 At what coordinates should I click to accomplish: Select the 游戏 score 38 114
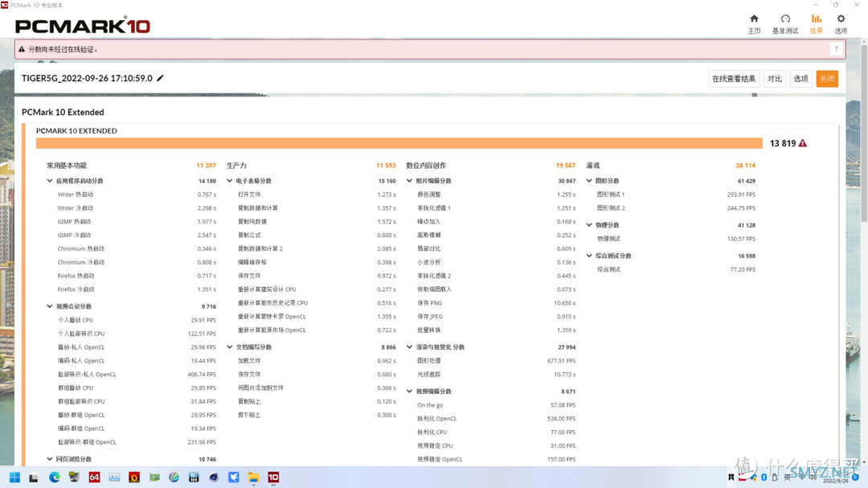[745, 166]
